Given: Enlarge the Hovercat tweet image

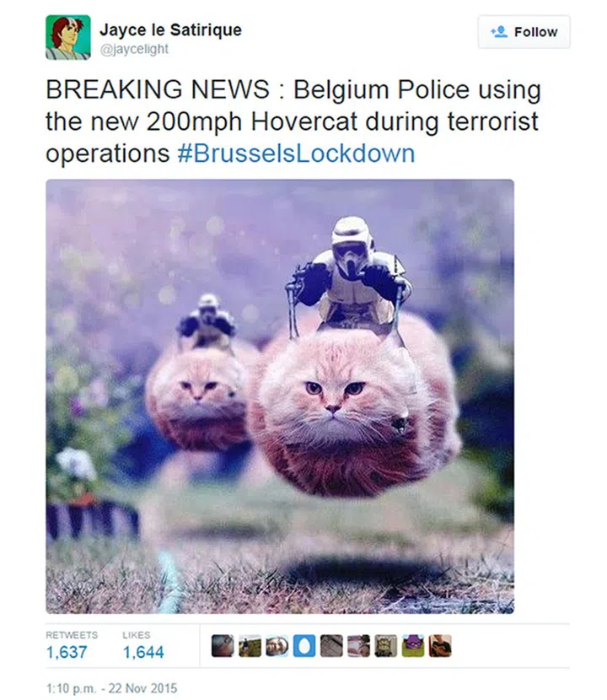Looking at the screenshot, I should click(280, 396).
